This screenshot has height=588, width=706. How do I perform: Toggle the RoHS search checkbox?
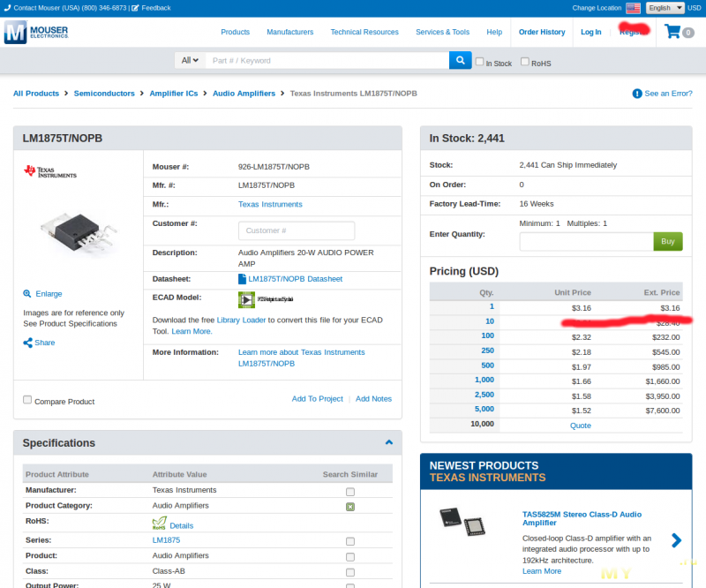525,61
